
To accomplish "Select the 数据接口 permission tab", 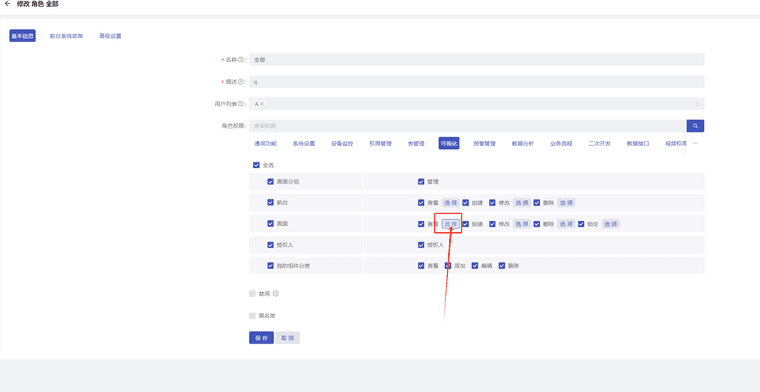I will [638, 143].
